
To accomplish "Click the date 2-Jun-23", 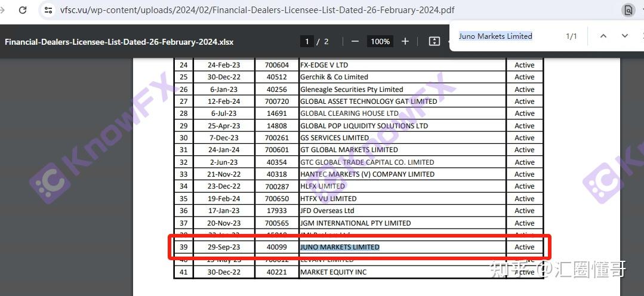I will tap(224, 162).
